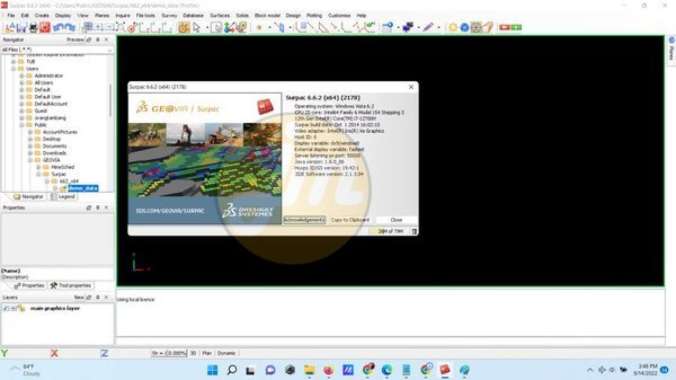The height and width of the screenshot is (380, 676).
Task: Collapse the Users folder in Navigator
Action: coord(14,69)
